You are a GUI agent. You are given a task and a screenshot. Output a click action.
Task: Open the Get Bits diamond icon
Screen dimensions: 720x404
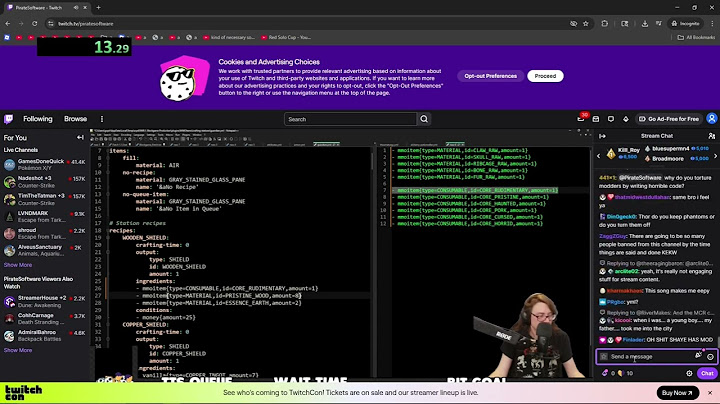[625, 119]
